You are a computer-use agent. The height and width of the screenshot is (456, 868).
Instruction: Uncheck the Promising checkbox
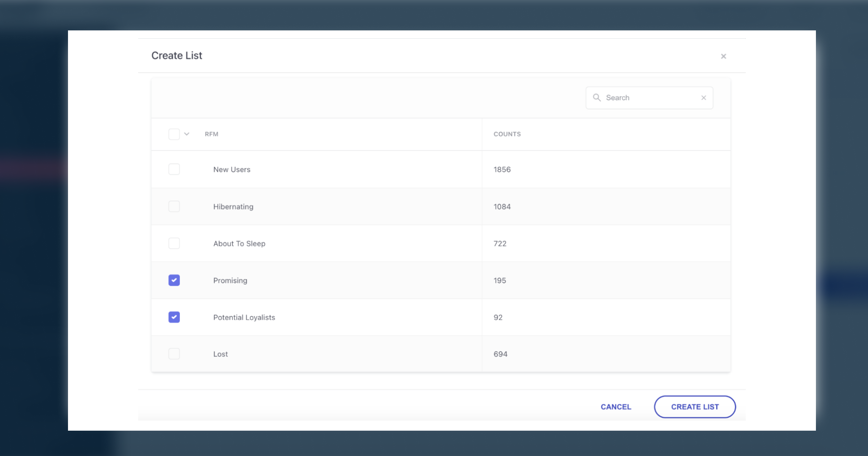[174, 280]
